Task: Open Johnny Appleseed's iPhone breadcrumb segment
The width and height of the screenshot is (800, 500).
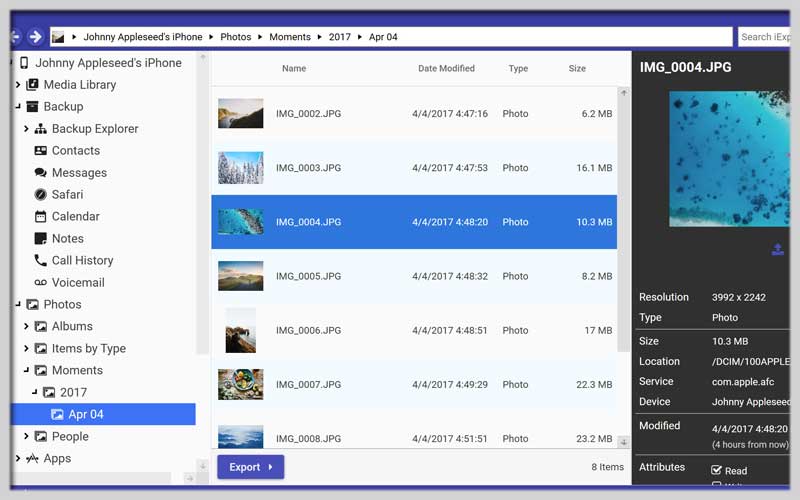Action: coord(142,37)
